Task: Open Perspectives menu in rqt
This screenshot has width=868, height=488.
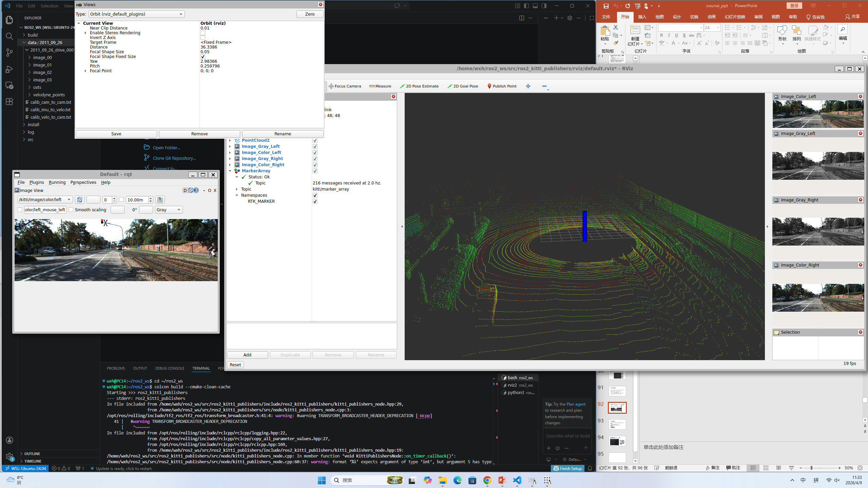Action: (x=83, y=182)
